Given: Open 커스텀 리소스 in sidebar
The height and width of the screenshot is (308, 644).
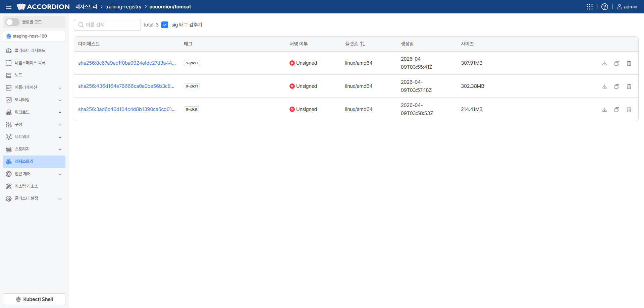Looking at the screenshot, I should (34, 186).
